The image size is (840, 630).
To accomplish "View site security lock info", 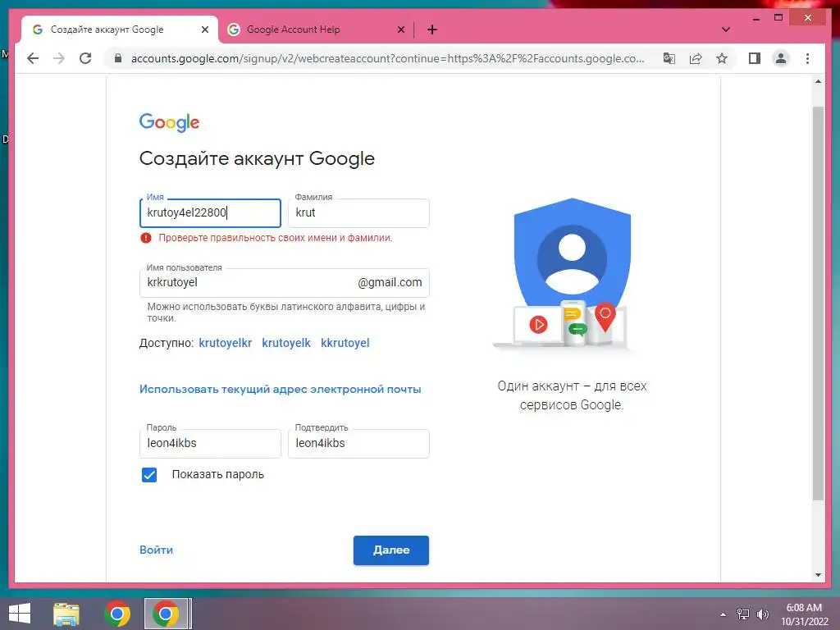I will pyautogui.click(x=118, y=58).
